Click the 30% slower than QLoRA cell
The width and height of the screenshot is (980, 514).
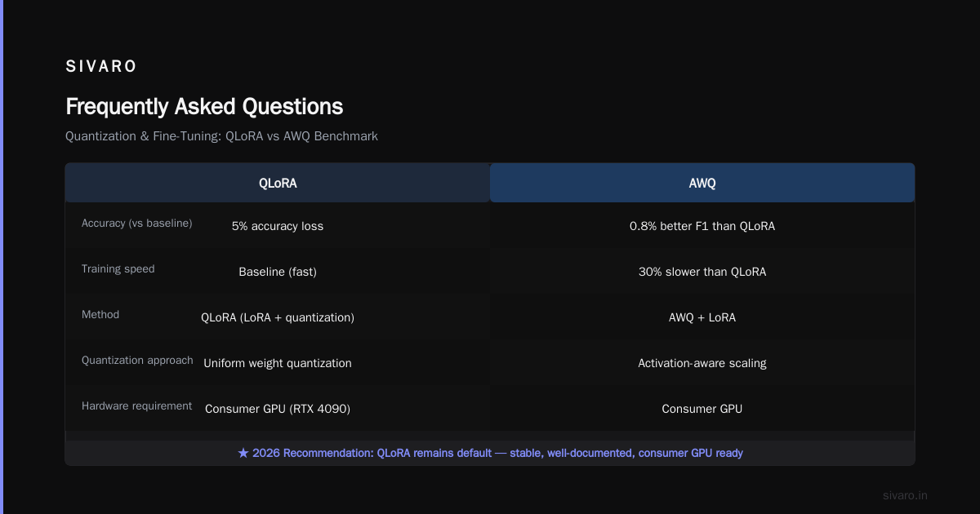pyautogui.click(x=702, y=272)
